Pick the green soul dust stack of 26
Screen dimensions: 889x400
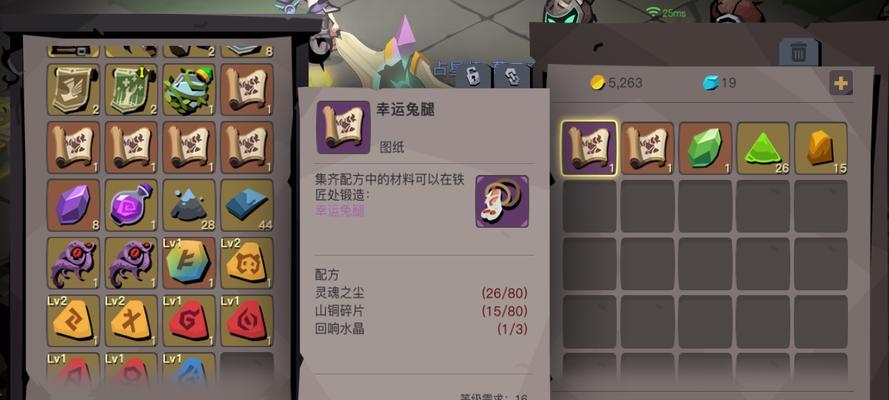[x=763, y=148]
